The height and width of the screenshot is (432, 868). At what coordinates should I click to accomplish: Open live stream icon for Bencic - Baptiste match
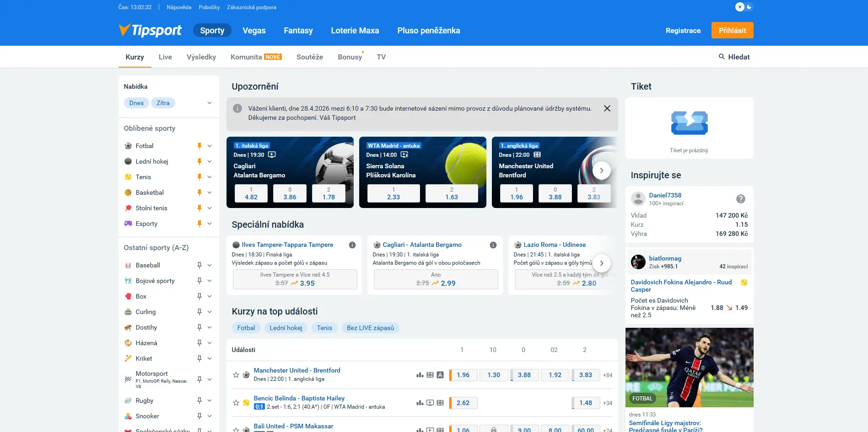(430, 403)
